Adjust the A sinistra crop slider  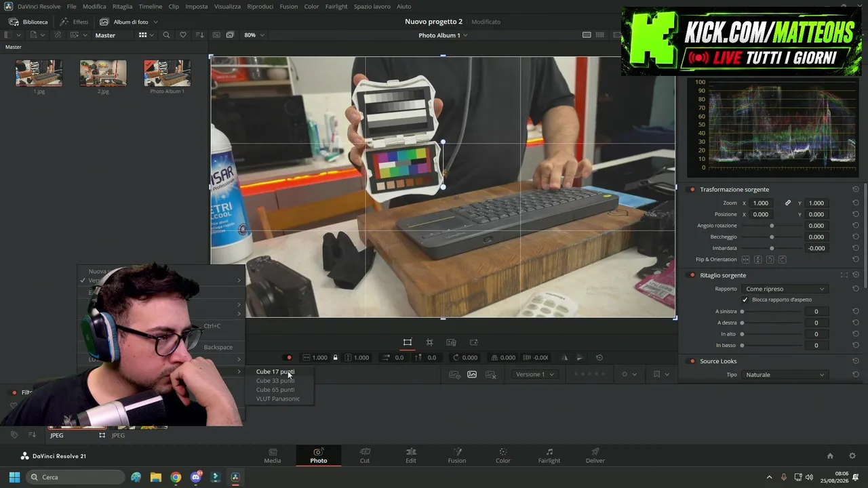pos(772,312)
